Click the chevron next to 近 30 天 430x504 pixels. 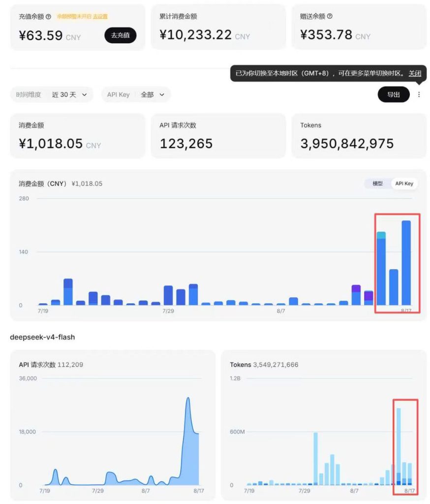click(85, 95)
